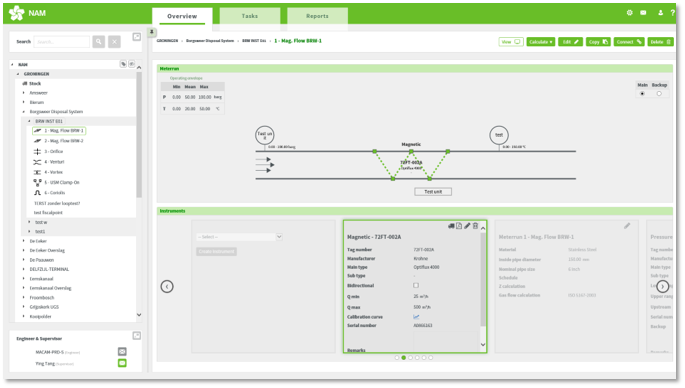685x388 pixels.
Task: Go to fourth instrument carousel dot
Action: [x=417, y=357]
